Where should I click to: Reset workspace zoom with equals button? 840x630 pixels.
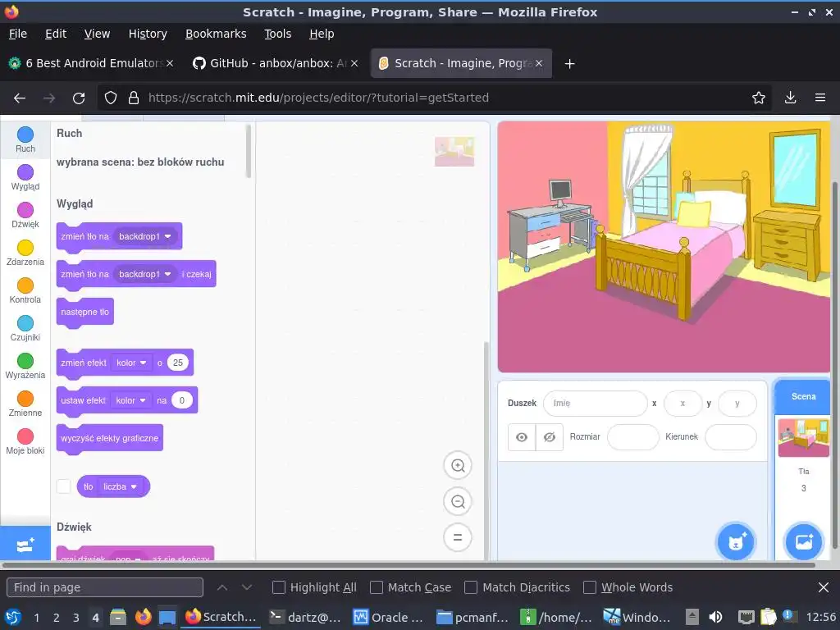(458, 537)
